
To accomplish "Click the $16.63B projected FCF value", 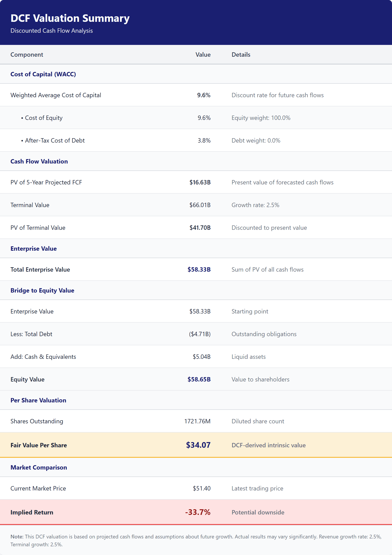I will pos(200,182).
